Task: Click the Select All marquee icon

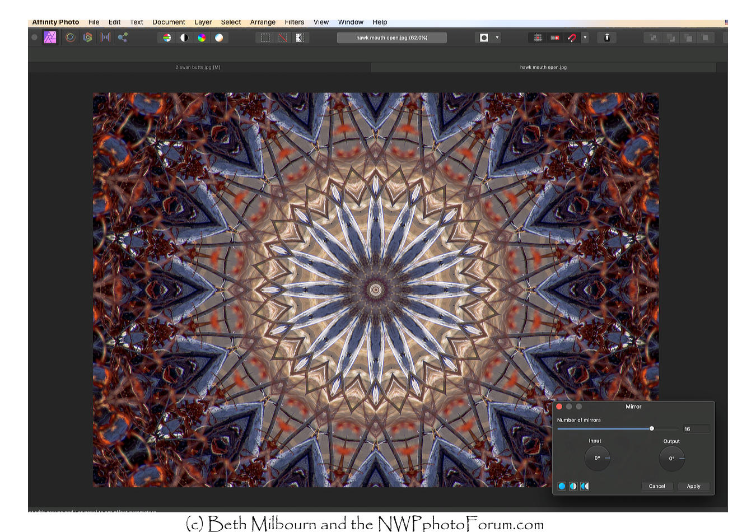Action: point(265,38)
